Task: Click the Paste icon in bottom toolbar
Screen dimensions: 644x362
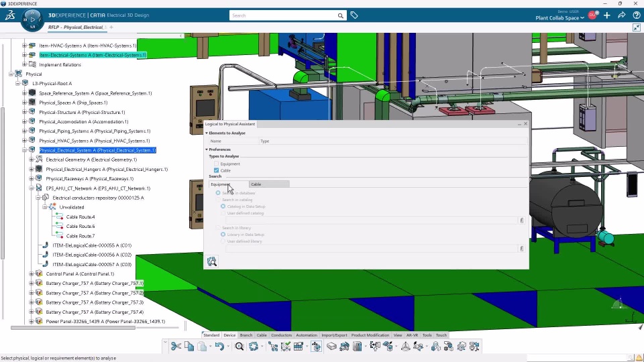Action: (202, 347)
